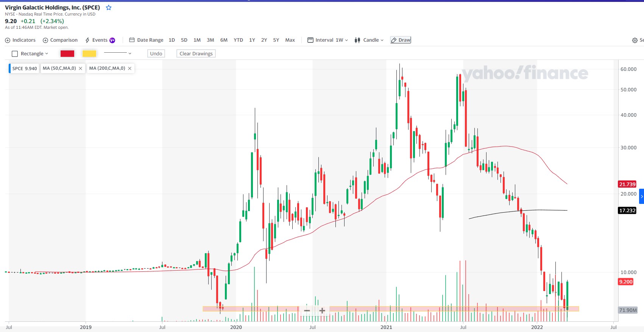Select the 2Y date range
644x332 pixels.
click(264, 40)
